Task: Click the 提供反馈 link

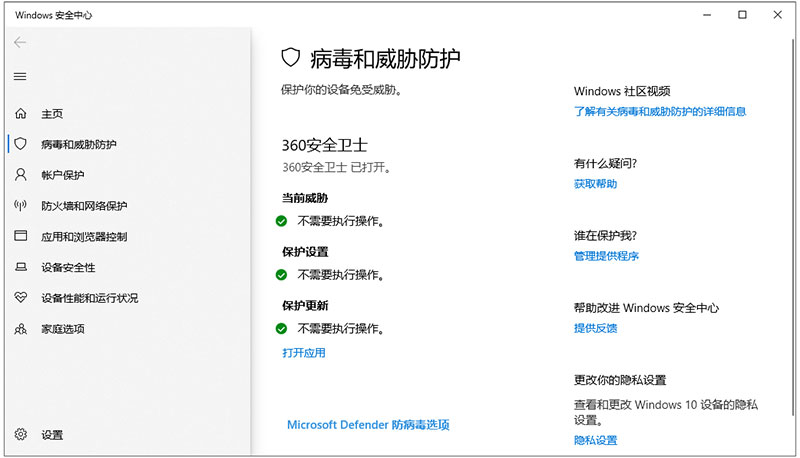Action: 595,328
